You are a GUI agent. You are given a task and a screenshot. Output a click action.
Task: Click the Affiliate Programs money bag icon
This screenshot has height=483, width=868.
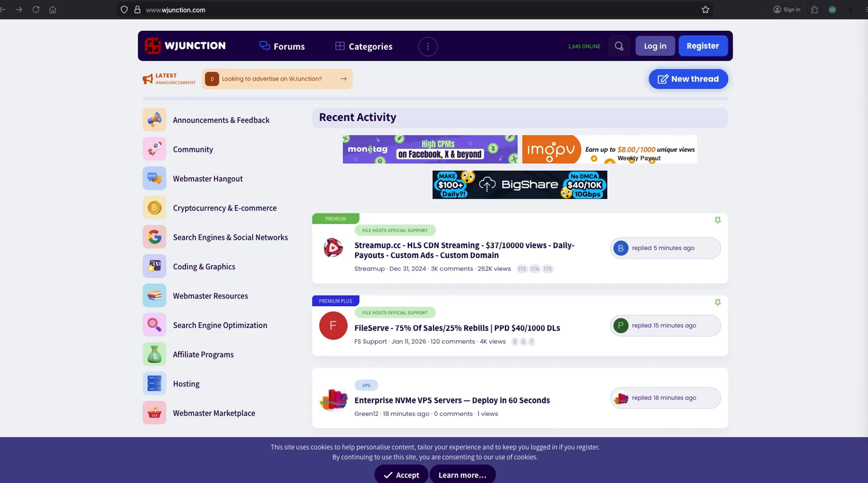(154, 355)
